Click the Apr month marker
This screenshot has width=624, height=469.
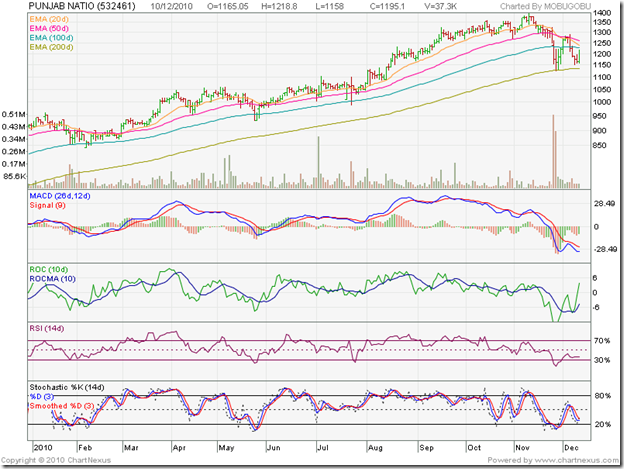[179, 448]
